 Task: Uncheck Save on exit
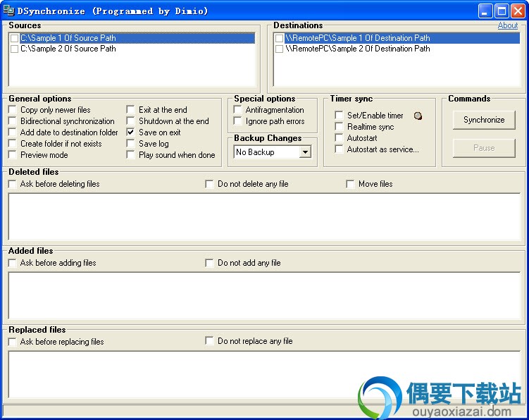[130, 132]
